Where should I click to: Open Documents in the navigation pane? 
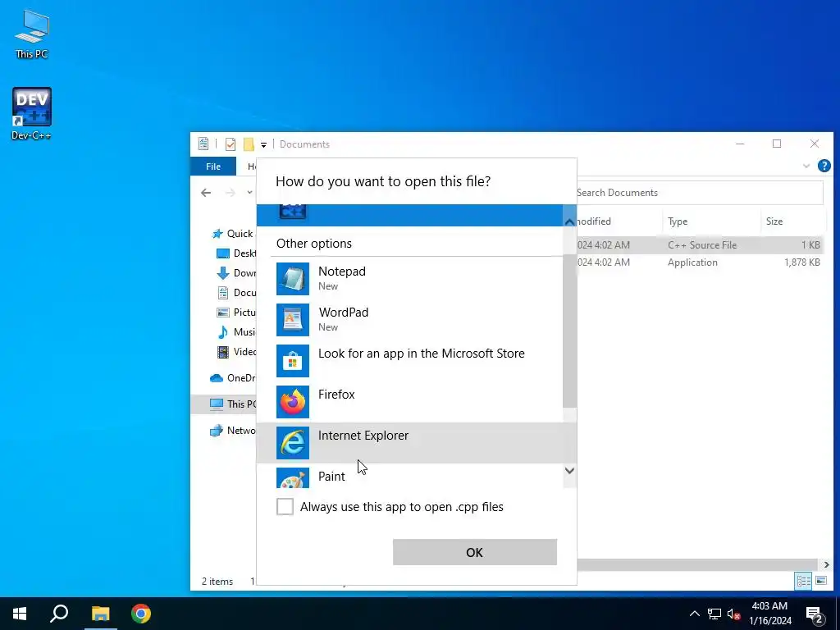pyautogui.click(x=236, y=293)
